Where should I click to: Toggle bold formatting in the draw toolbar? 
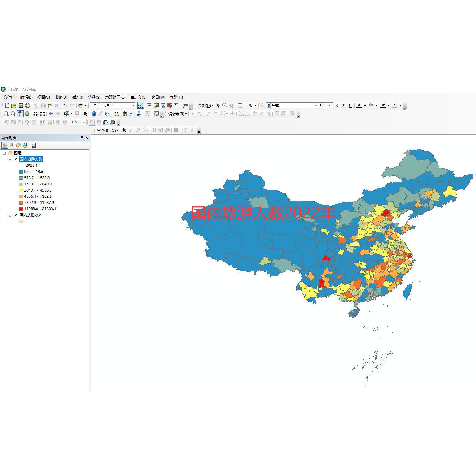pos(337,105)
